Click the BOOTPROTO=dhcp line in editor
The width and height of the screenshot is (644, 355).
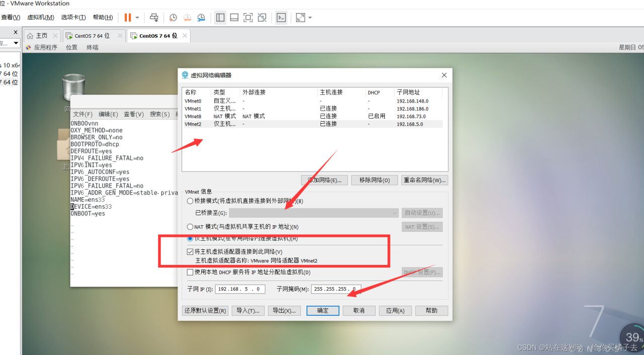[95, 144]
